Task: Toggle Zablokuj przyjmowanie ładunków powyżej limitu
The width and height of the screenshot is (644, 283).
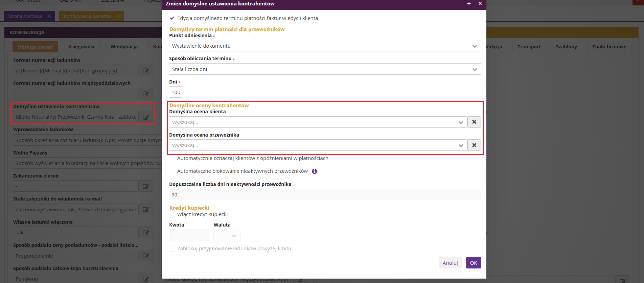Action: (x=172, y=248)
